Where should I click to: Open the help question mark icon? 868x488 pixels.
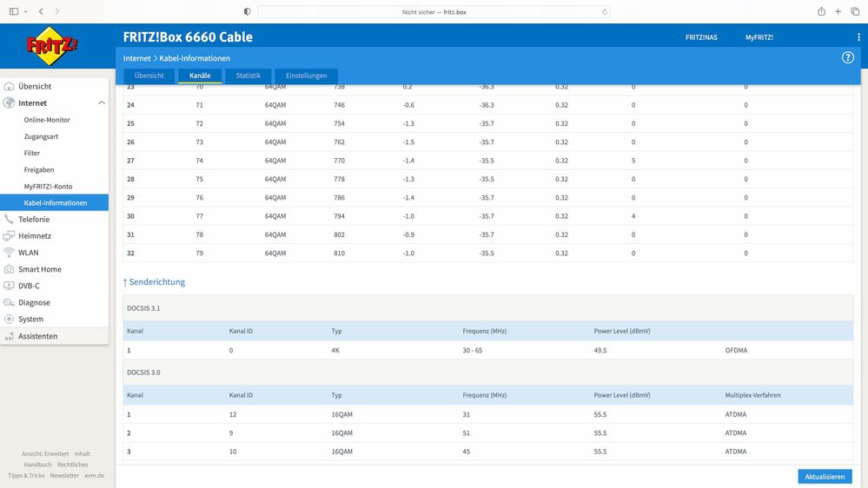coord(847,57)
